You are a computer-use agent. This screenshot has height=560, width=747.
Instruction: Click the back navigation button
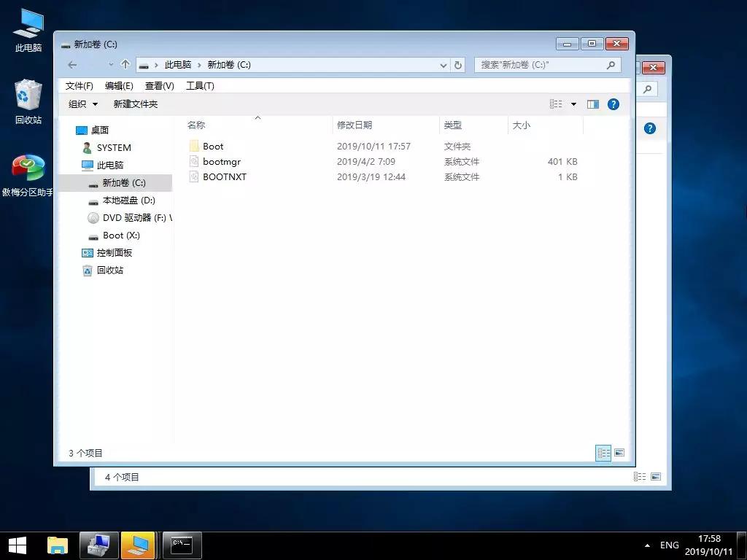tap(71, 65)
